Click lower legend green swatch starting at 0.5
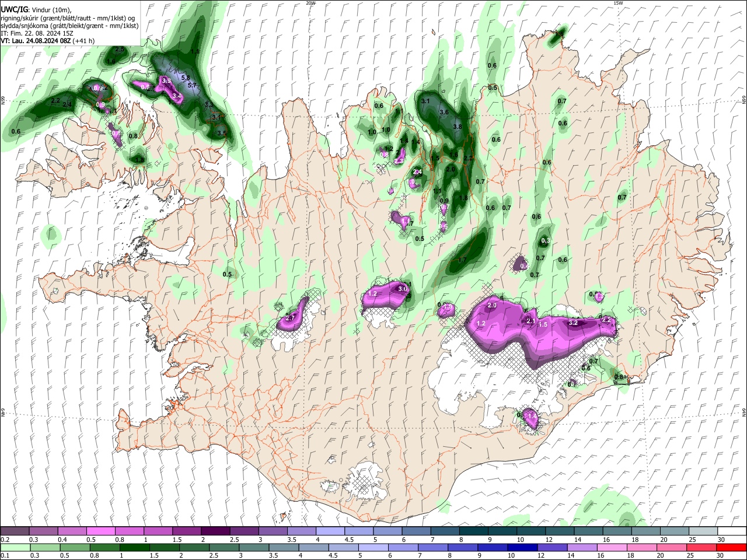 [x=75, y=547]
